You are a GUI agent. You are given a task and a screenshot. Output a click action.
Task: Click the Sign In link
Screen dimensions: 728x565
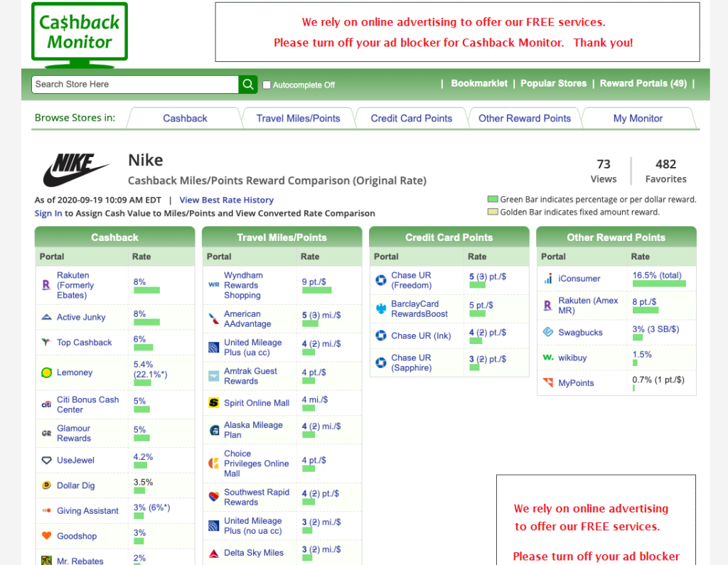48,213
